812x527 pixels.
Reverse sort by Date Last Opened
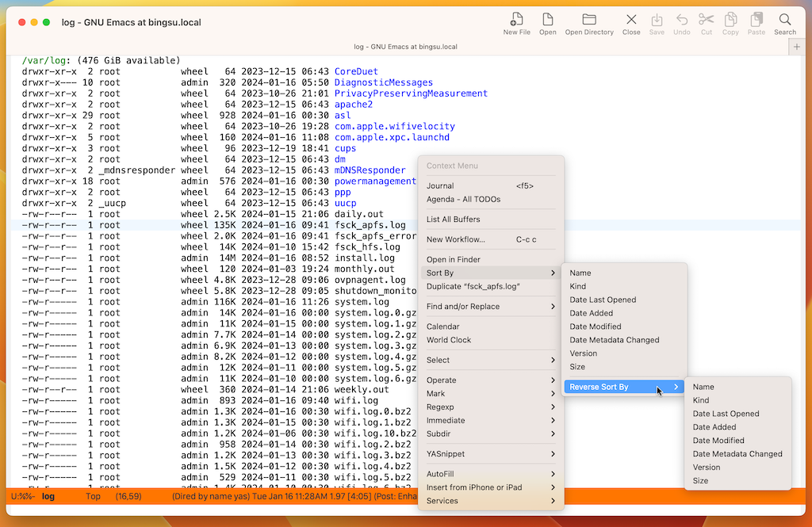click(738, 414)
